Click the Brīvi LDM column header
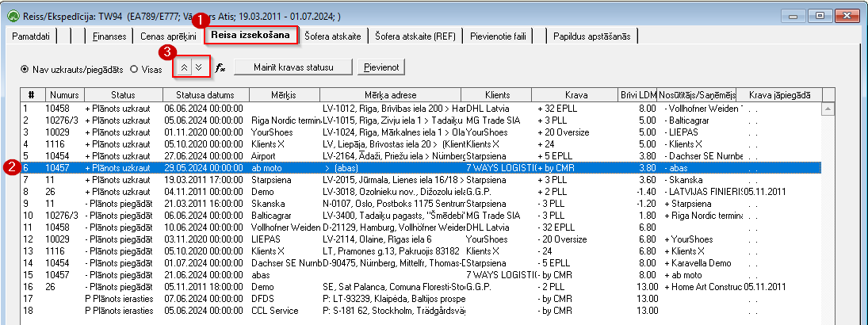Screen dimensions: 868x325 637,94
